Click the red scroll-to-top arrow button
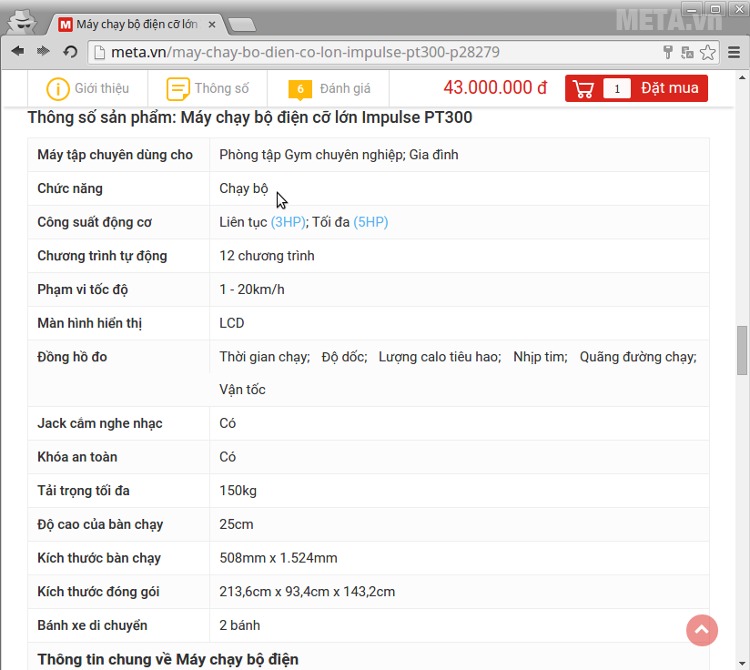This screenshot has height=670, width=750. coord(702,630)
